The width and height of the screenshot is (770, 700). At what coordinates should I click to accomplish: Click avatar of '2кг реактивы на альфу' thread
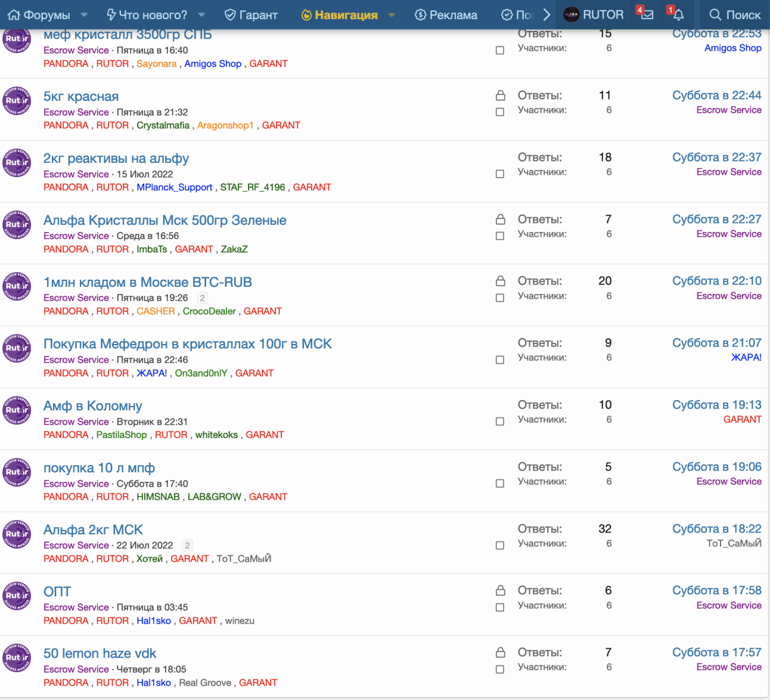(x=17, y=163)
